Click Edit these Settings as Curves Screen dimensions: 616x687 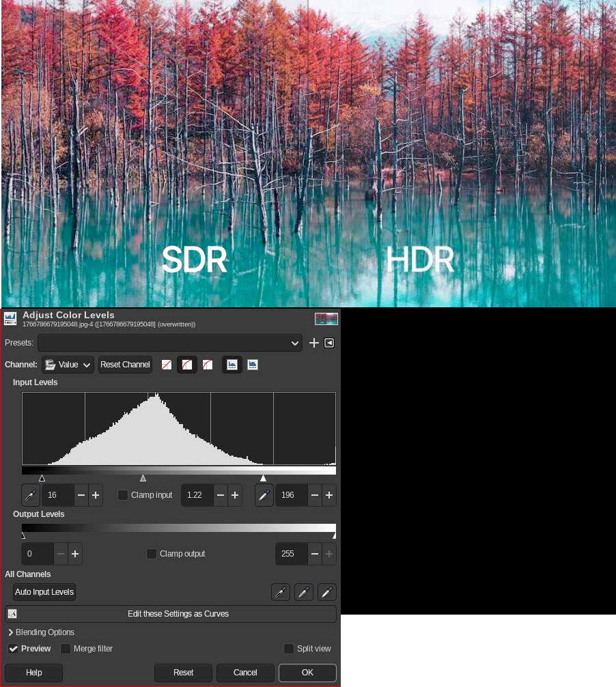171,614
